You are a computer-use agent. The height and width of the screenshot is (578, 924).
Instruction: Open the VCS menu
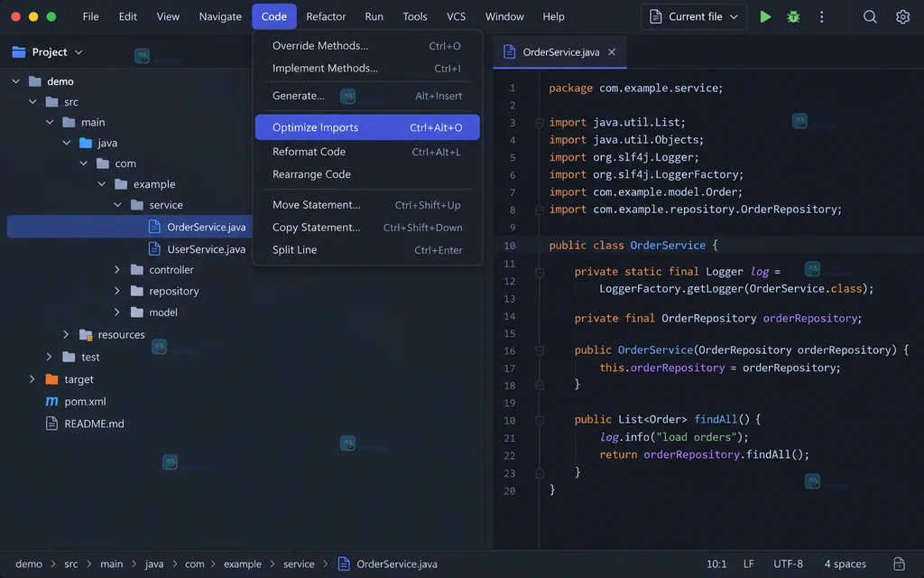coord(456,16)
